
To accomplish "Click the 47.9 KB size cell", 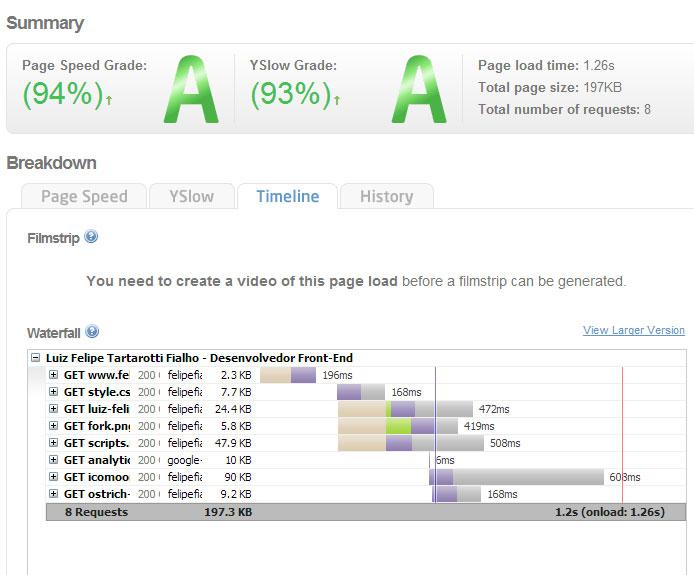I will (x=233, y=443).
